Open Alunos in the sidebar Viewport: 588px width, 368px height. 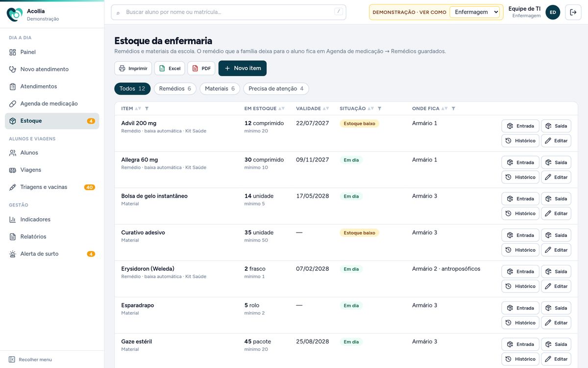pyautogui.click(x=52, y=153)
